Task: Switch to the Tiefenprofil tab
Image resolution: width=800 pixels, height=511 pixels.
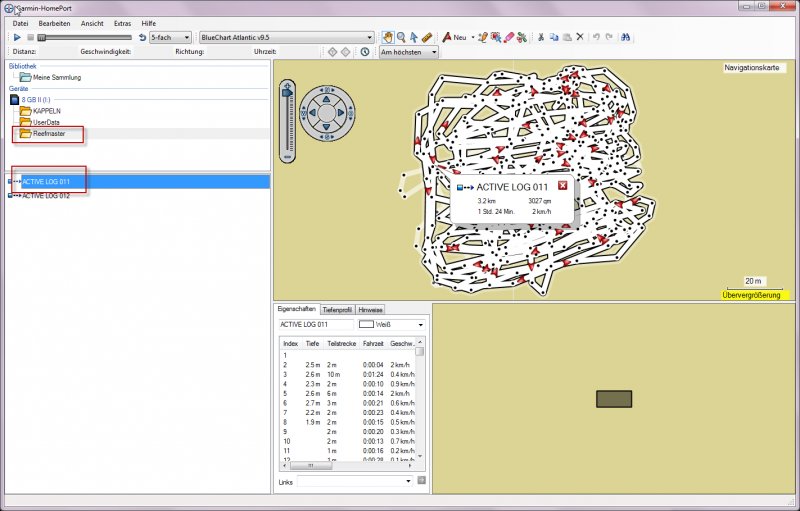Action: tap(336, 310)
